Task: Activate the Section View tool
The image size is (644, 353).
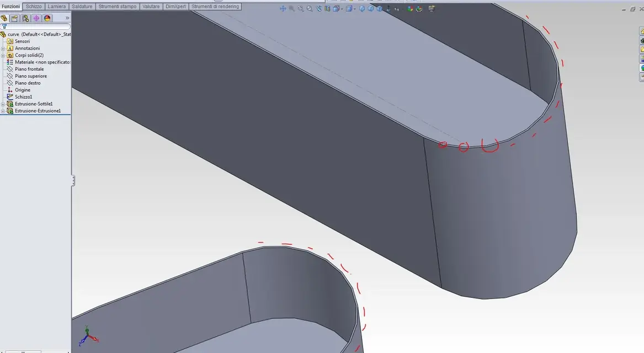Action: (x=327, y=9)
